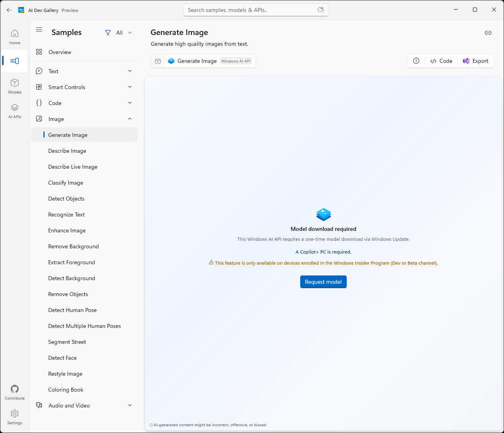Select the Generate Image sample
Viewport: 504px width, 433px height.
point(84,135)
